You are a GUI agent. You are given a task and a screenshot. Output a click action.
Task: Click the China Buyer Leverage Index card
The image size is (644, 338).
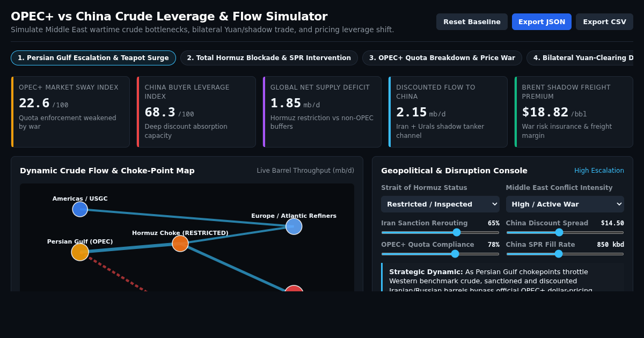click(196, 112)
